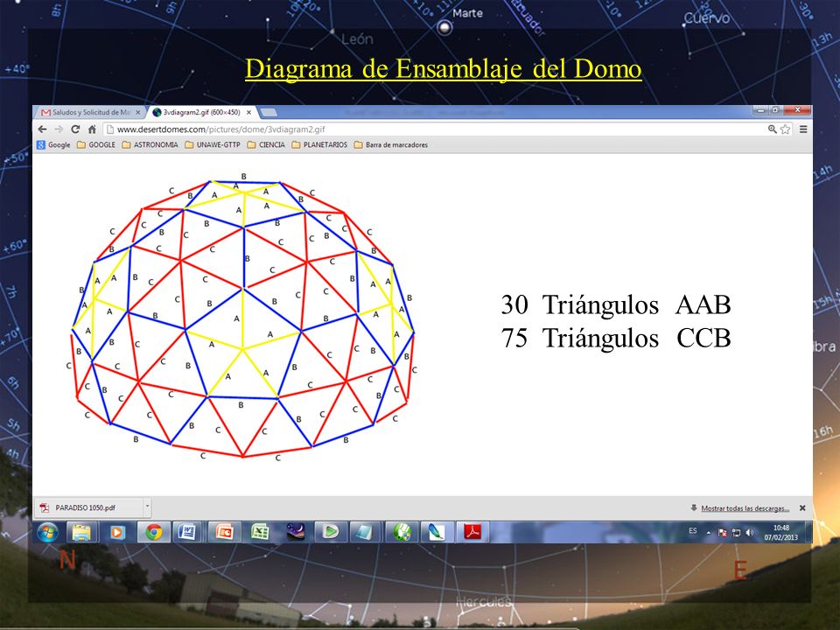Image resolution: width=840 pixels, height=630 pixels.
Task: Open Action Center flag in tray
Action: (x=722, y=533)
